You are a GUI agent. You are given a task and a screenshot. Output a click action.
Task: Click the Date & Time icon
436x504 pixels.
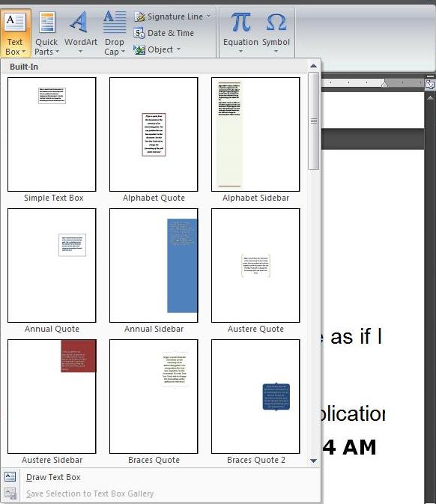pos(139,33)
